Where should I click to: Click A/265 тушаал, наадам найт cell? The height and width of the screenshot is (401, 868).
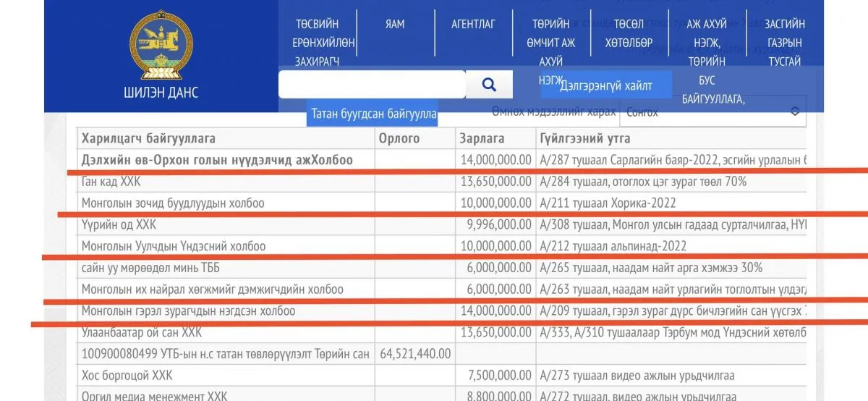tap(651, 268)
